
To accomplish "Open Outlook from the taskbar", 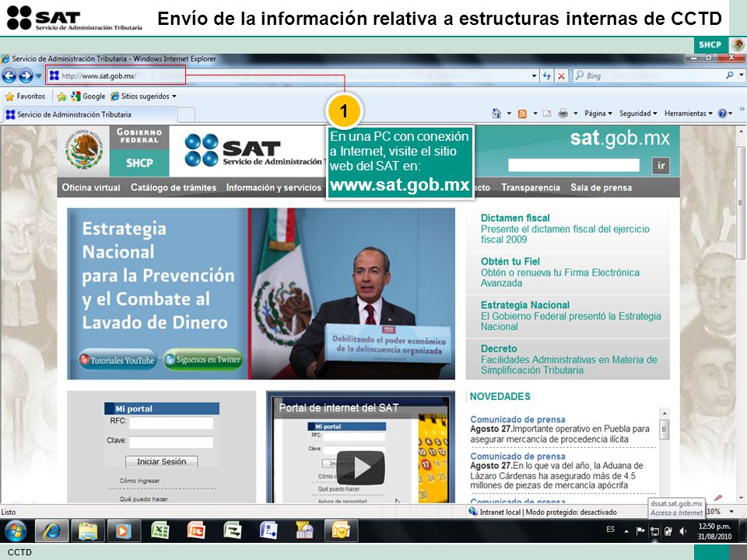I will coord(341,530).
